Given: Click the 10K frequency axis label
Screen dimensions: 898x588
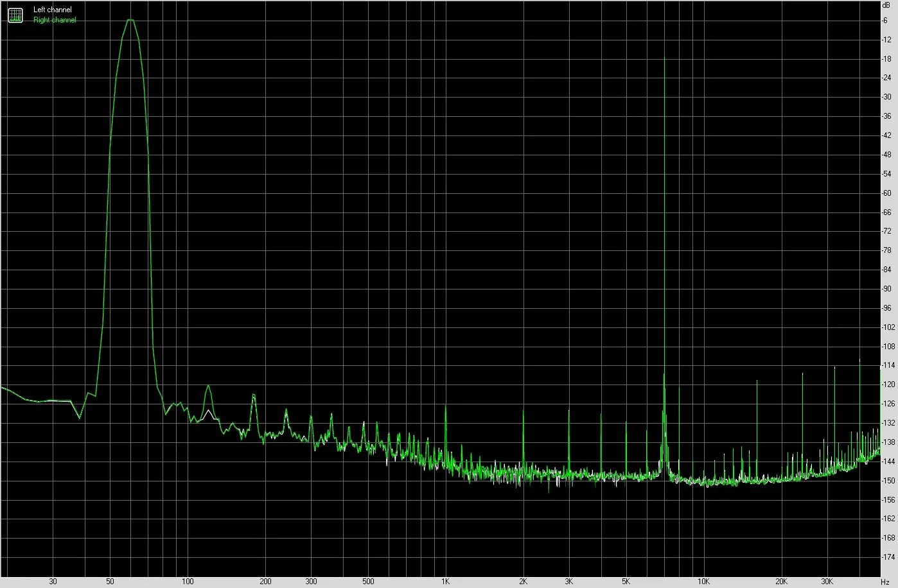Looking at the screenshot, I should (703, 582).
